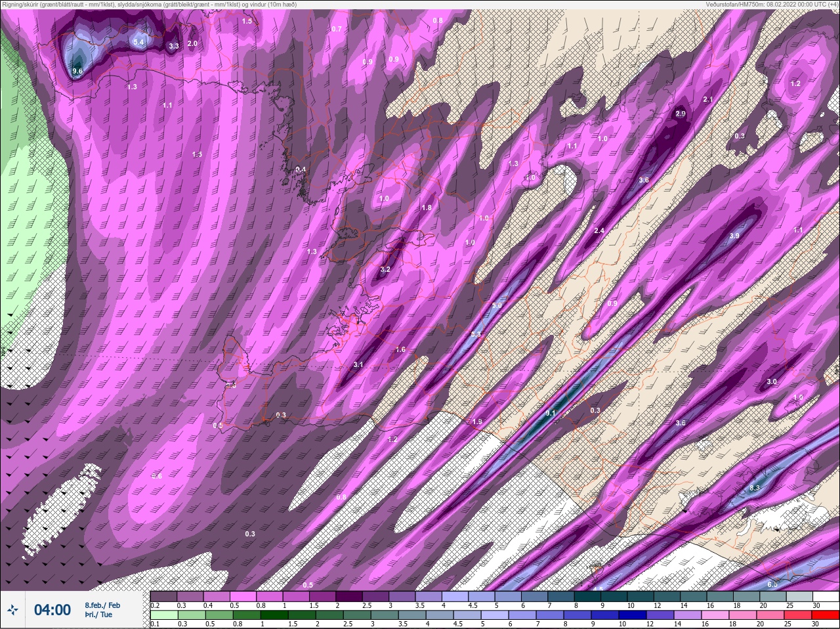Click the 0.7 value near the top
This screenshot has width=840, height=629.
pyautogui.click(x=337, y=29)
